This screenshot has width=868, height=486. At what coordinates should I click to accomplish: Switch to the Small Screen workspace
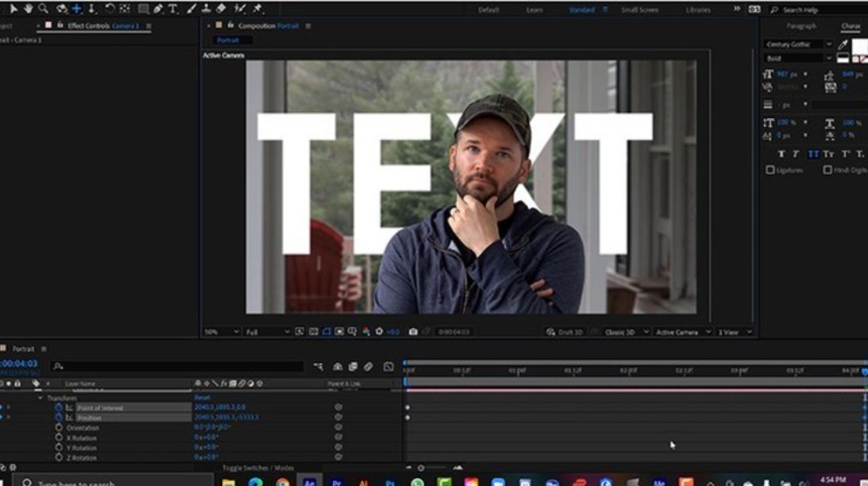[x=639, y=10]
